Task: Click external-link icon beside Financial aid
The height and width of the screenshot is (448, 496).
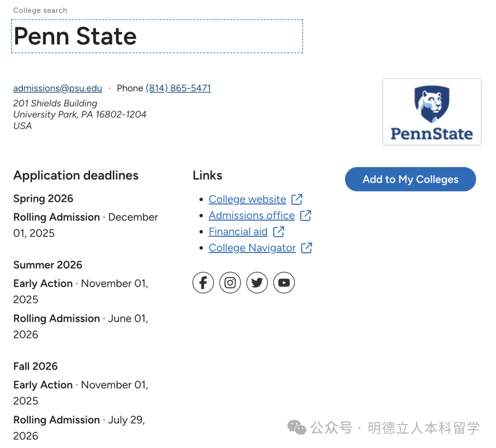Action: click(279, 232)
